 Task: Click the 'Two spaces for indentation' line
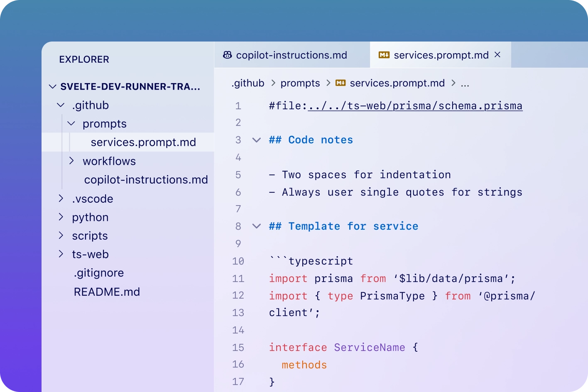pos(360,175)
